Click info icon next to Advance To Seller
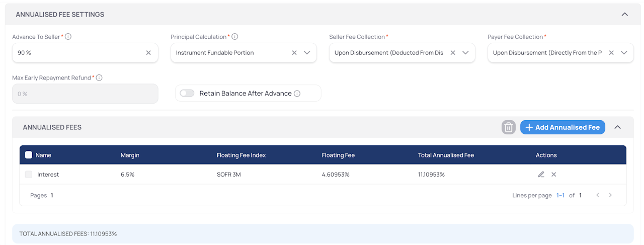644x245 pixels. coord(68,37)
